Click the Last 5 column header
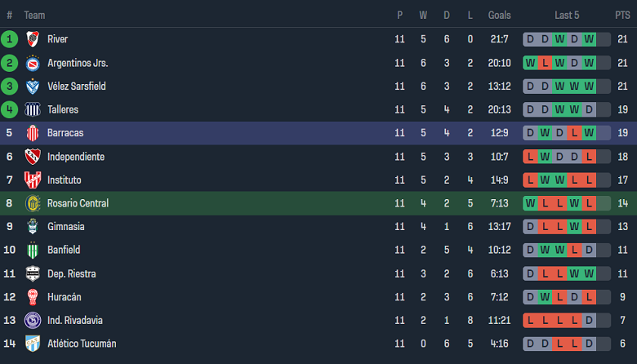The height and width of the screenshot is (364, 637). click(x=567, y=16)
